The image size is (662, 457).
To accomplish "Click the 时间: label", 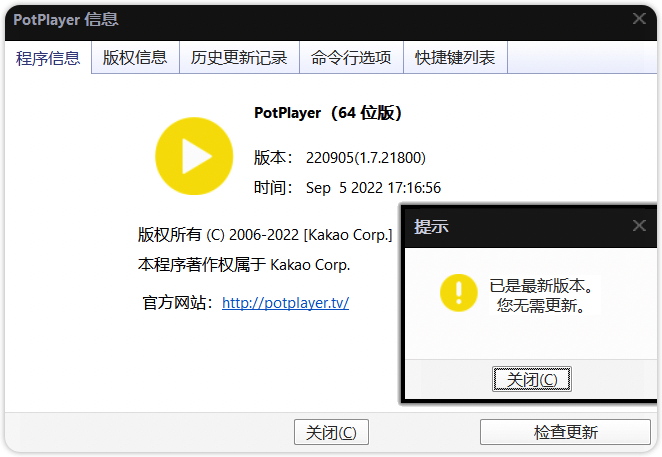I will (273, 188).
